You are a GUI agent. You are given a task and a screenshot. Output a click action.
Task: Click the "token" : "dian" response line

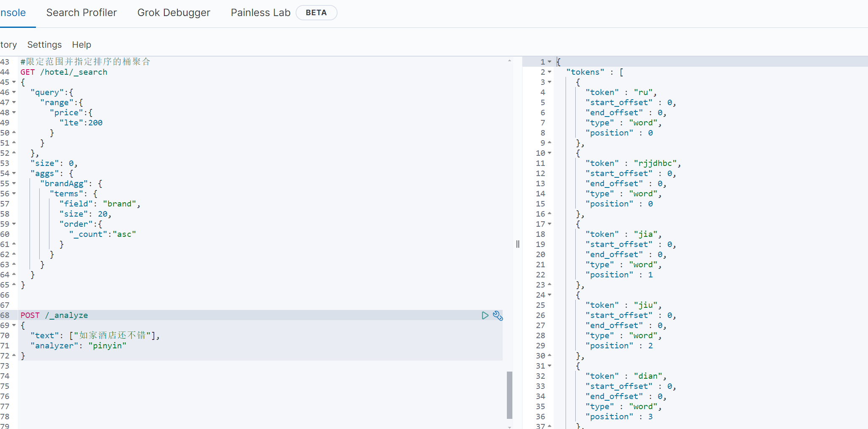click(x=626, y=376)
